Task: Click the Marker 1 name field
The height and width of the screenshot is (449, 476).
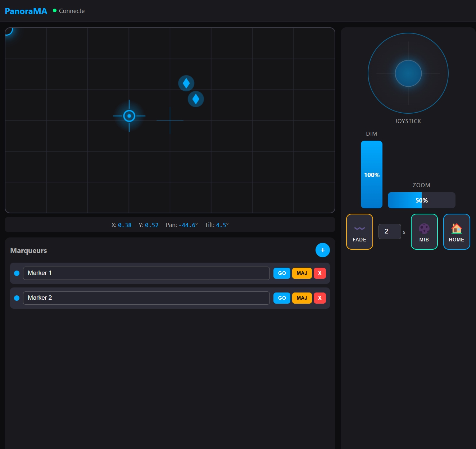Action: (x=146, y=273)
